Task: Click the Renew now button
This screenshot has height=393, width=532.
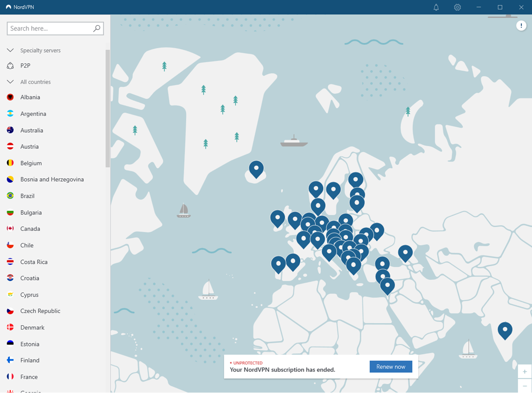Action: 391,366
